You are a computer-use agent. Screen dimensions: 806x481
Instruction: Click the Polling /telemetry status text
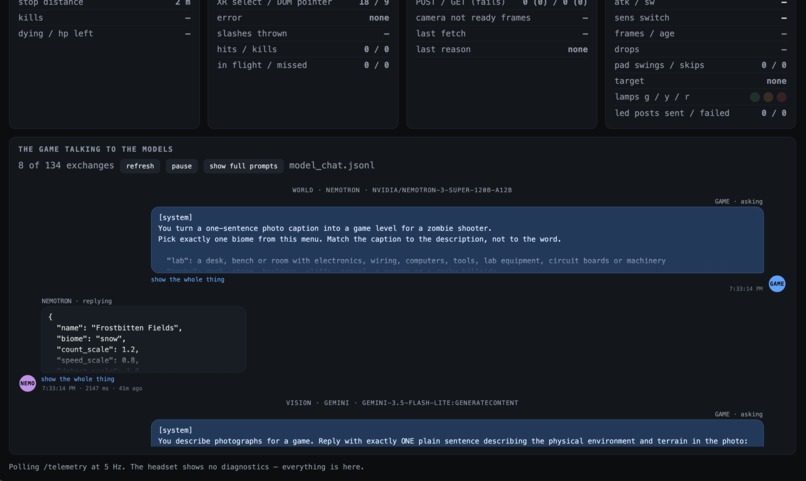pyautogui.click(x=186, y=467)
